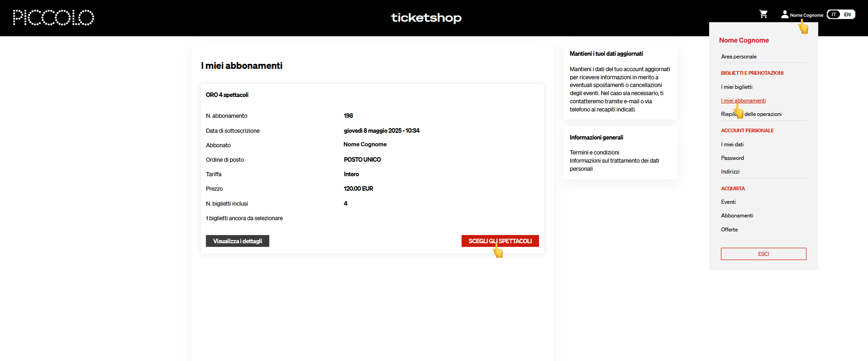Go to I miei dati

732,144
